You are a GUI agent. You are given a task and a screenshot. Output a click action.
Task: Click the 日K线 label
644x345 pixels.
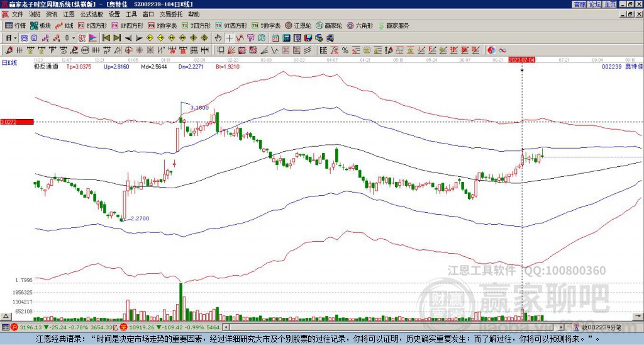coord(9,63)
